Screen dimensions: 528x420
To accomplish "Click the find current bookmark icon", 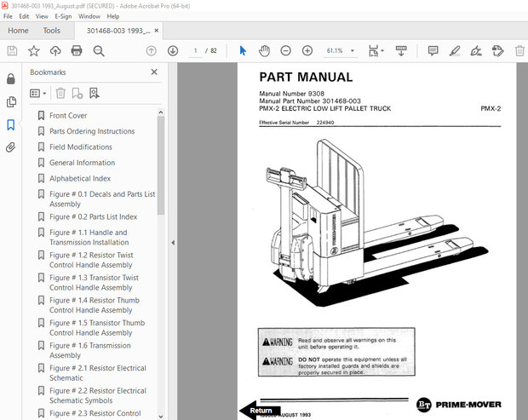I will pyautogui.click(x=95, y=93).
